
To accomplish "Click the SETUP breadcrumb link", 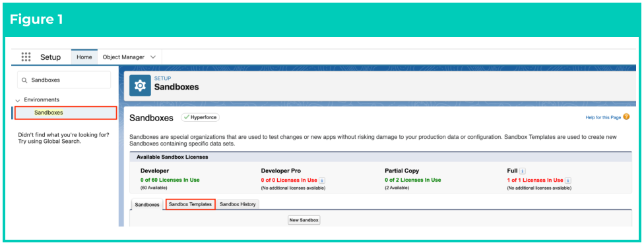I will (162, 78).
